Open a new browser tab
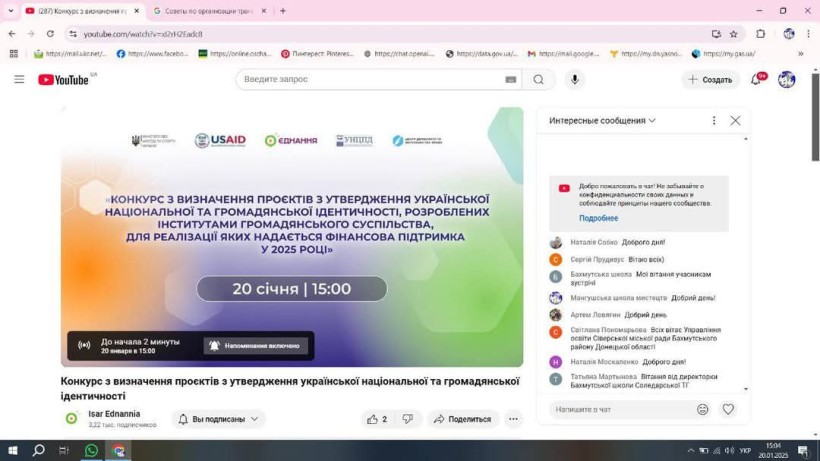 (283, 10)
